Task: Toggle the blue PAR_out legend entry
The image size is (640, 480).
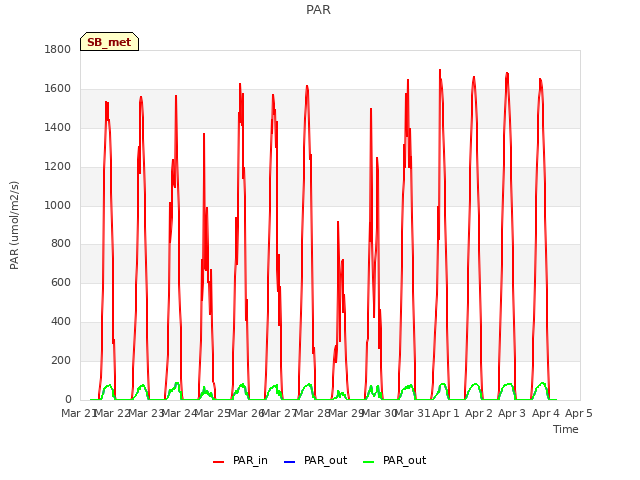Action: coord(315,460)
